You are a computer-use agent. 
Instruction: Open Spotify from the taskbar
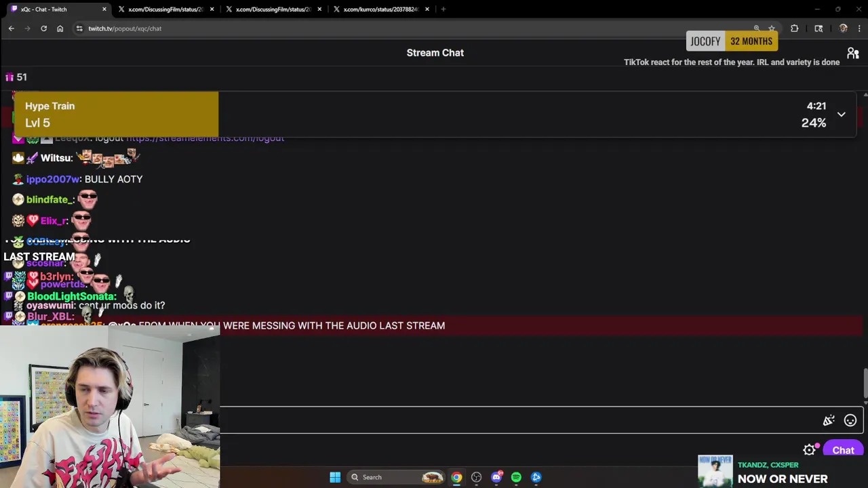click(x=516, y=477)
